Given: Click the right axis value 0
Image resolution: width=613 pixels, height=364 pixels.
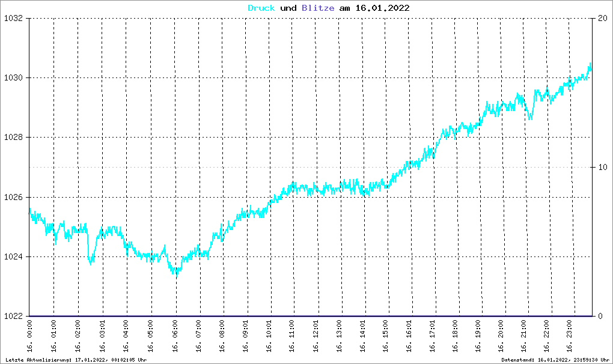Looking at the screenshot, I should 600,316.
